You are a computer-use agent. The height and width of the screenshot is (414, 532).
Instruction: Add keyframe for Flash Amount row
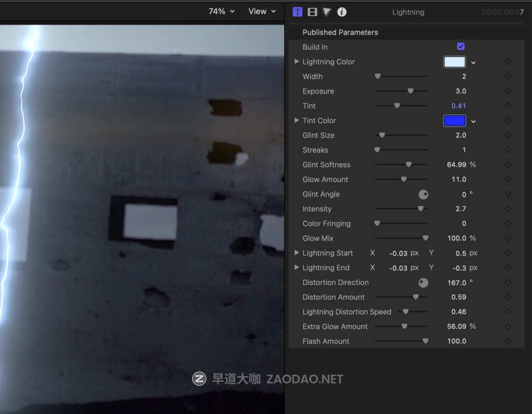(x=508, y=341)
